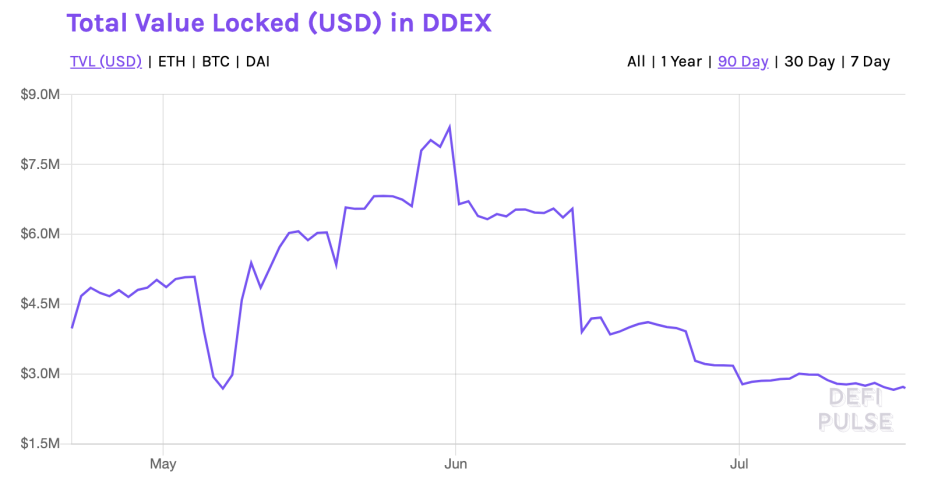938x479 pixels.
Task: Show the All time range
Action: click(636, 62)
